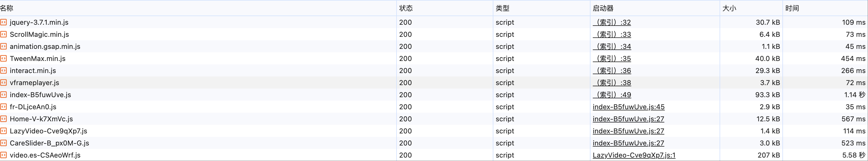Open initiator link LazyVideo-Cve9qXp7.js:1
Viewport: 868px width, 161px height.
[634, 155]
